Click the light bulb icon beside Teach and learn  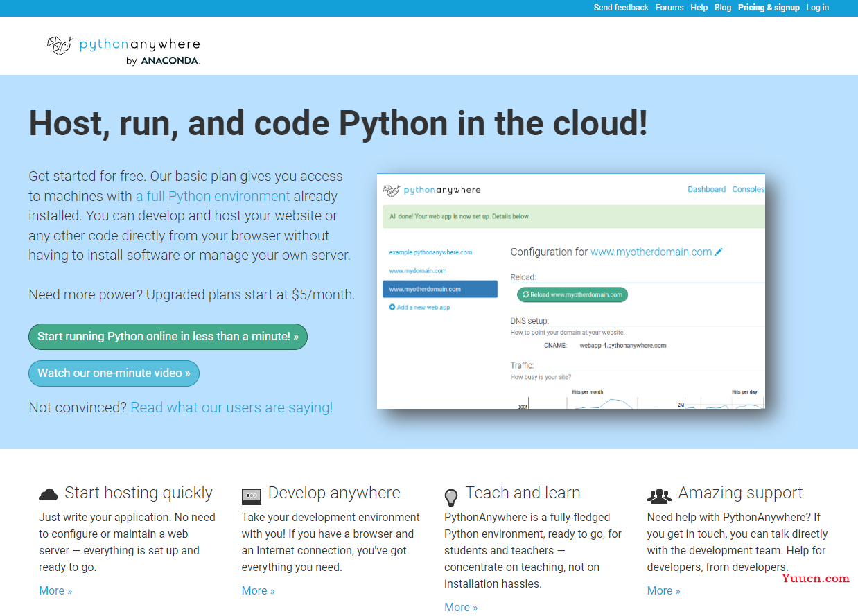[451, 497]
